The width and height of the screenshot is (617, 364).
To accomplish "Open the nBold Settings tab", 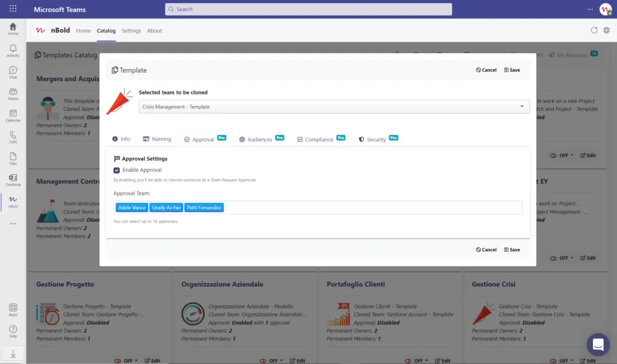I will tap(131, 30).
